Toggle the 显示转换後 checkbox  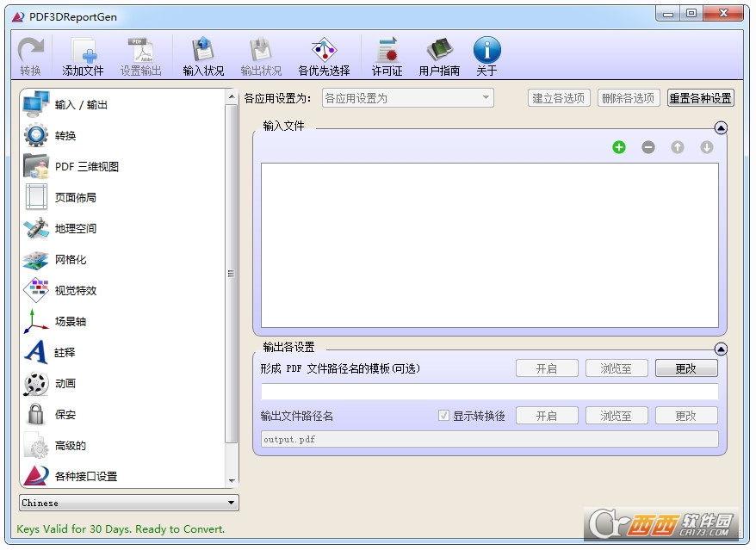click(x=443, y=415)
